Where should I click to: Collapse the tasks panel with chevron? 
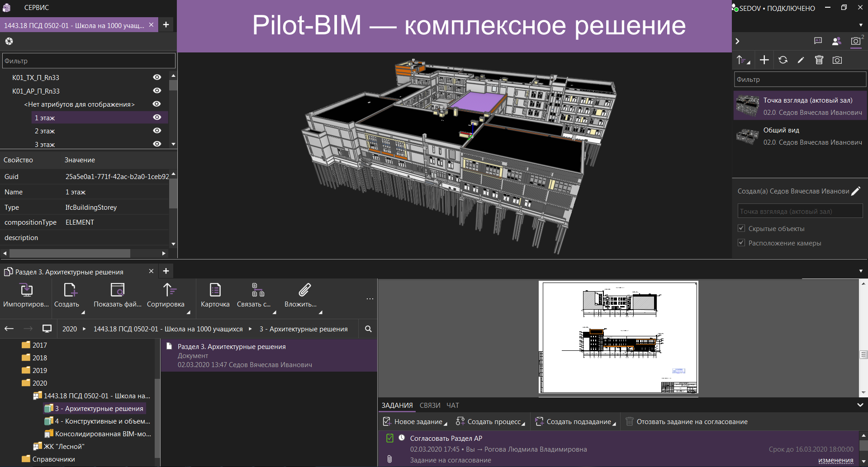[860, 405]
